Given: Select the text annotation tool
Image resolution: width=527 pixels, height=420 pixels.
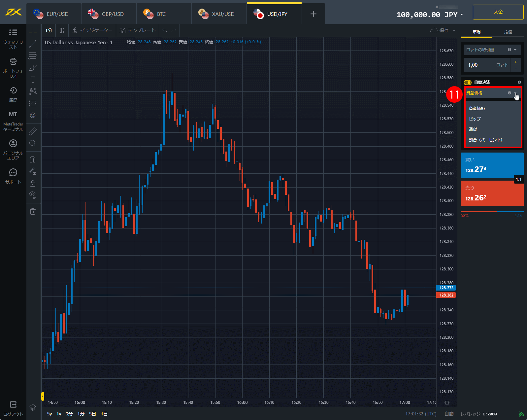Looking at the screenshot, I should click(33, 80).
